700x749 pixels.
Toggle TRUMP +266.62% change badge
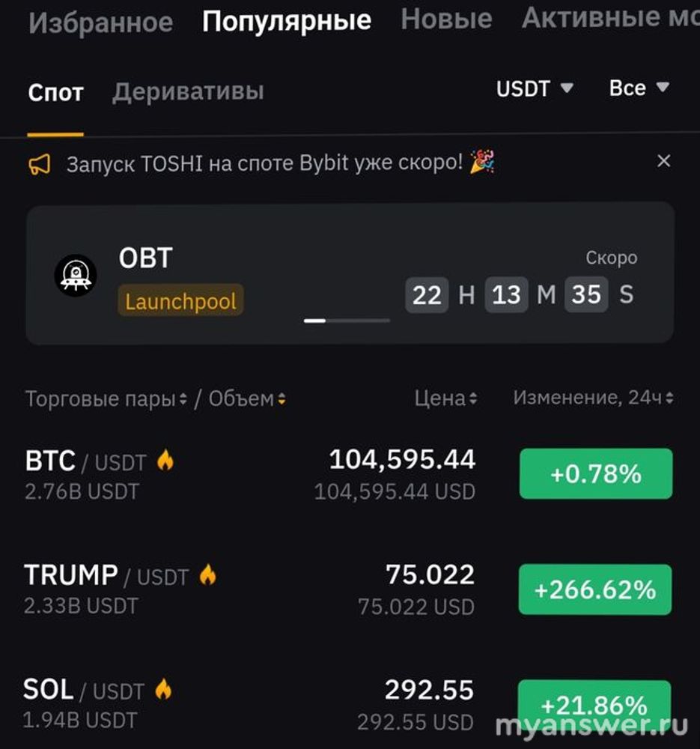point(595,590)
